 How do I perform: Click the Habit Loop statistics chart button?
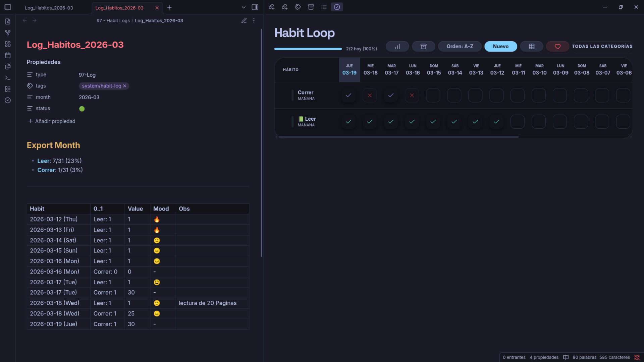[397, 47]
